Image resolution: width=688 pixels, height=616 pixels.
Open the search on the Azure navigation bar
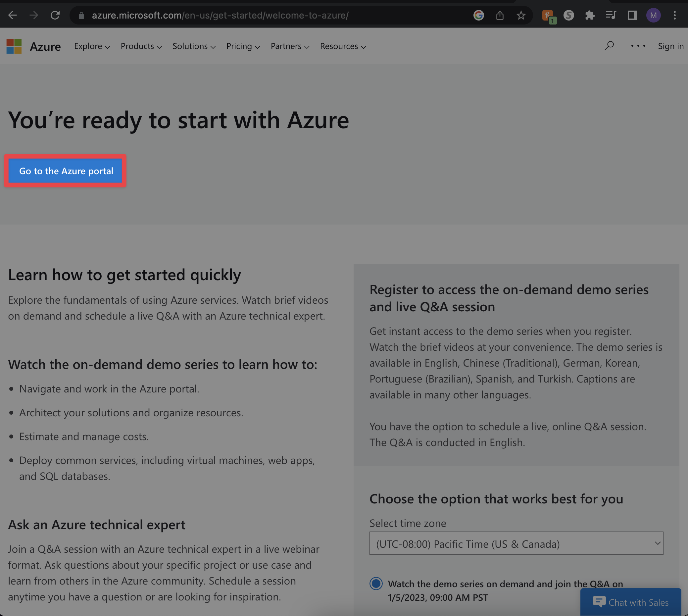(609, 46)
